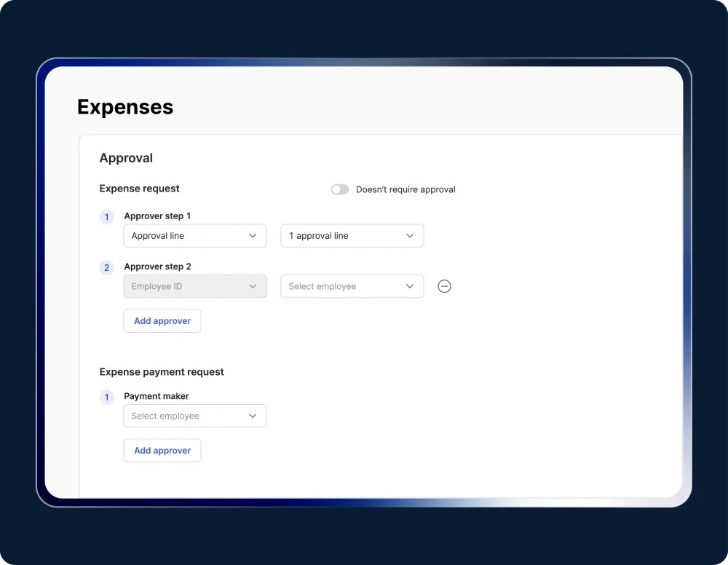The image size is (728, 565).
Task: Click the "Payment maker" field label
Action: coord(156,396)
